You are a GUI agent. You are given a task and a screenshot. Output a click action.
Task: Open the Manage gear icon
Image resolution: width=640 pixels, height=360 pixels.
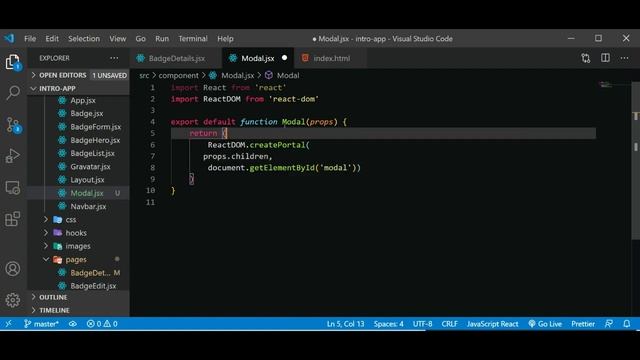[x=13, y=300]
